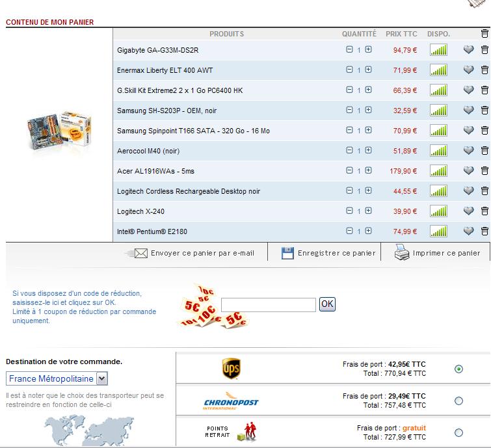Click the Chronopost International logo
The height and width of the screenshot is (448, 491).
point(231,401)
